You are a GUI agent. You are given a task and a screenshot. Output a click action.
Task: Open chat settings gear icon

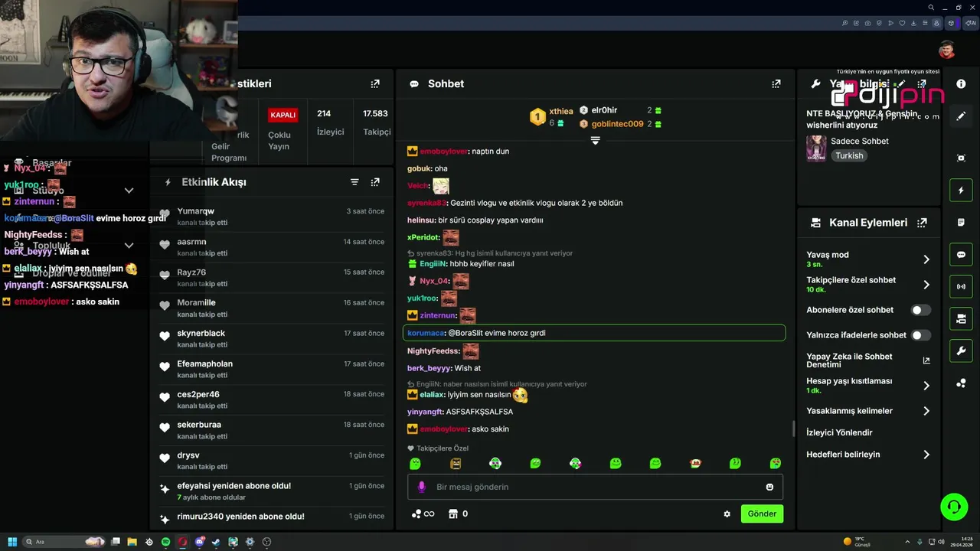click(x=727, y=514)
